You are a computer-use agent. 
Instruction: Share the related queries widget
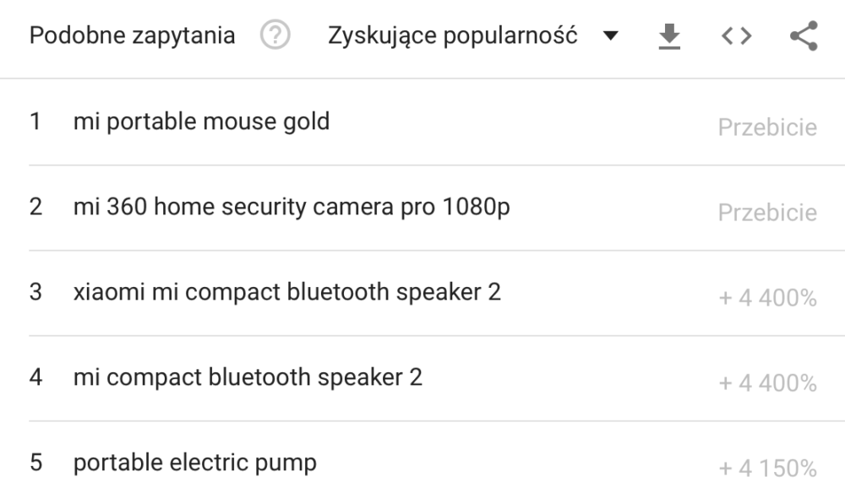(804, 36)
